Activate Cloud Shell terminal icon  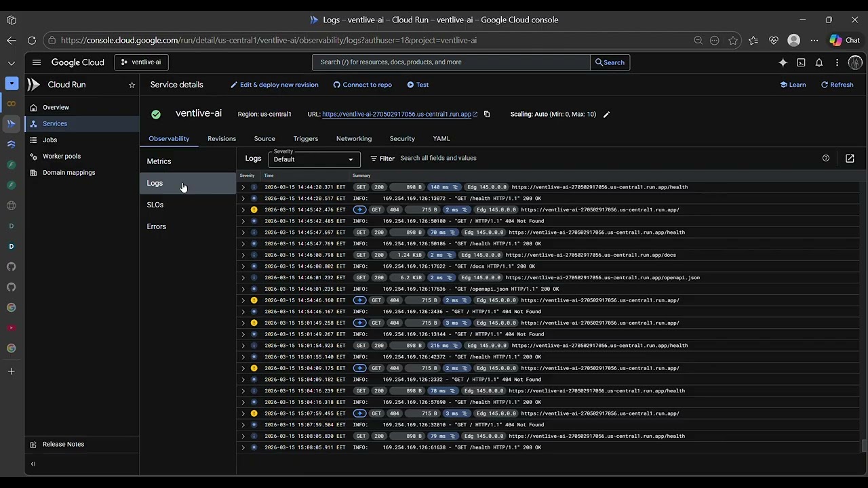click(801, 62)
